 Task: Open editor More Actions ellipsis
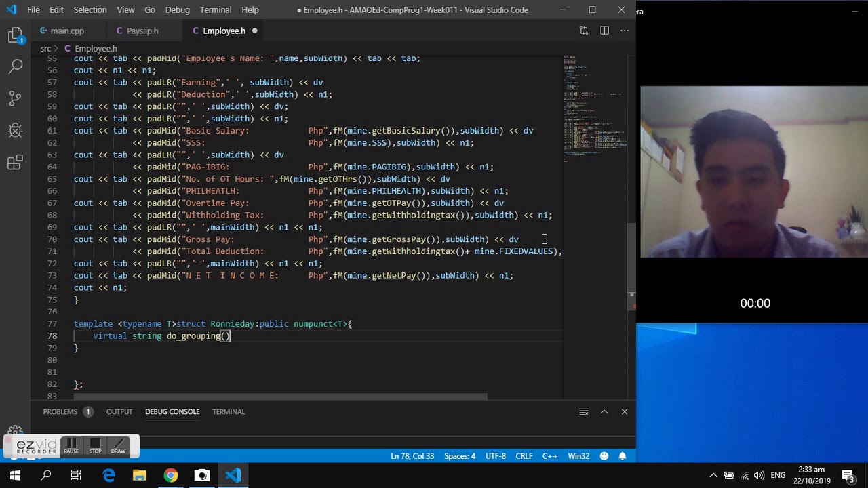[x=625, y=30]
